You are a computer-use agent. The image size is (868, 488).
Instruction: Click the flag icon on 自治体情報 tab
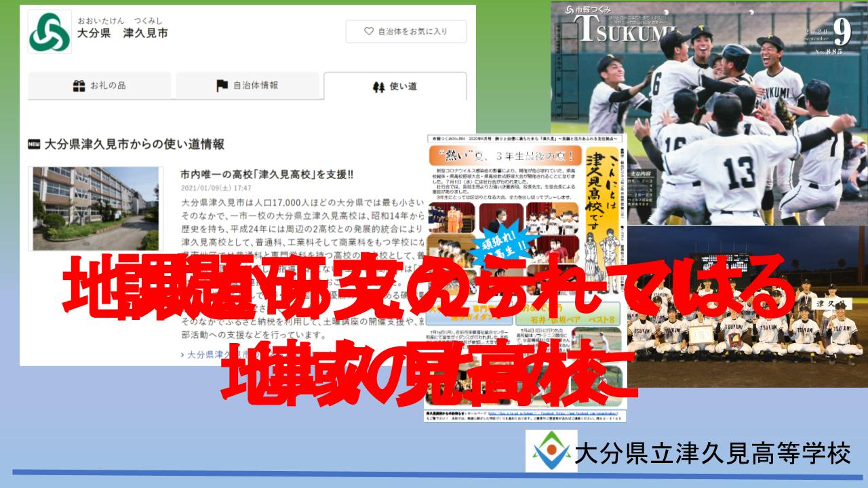222,86
